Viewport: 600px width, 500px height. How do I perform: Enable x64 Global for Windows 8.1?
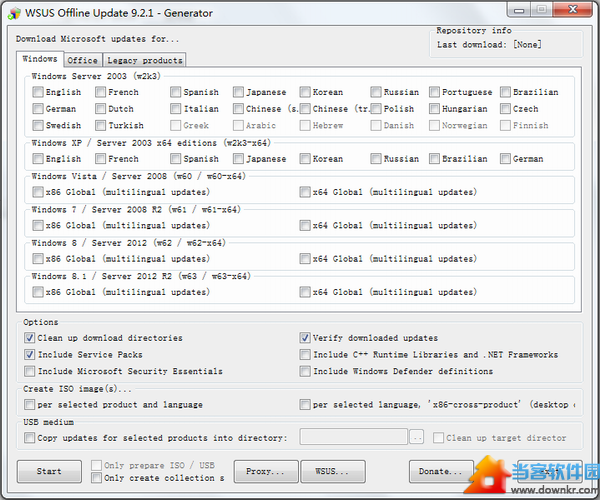pos(305,292)
